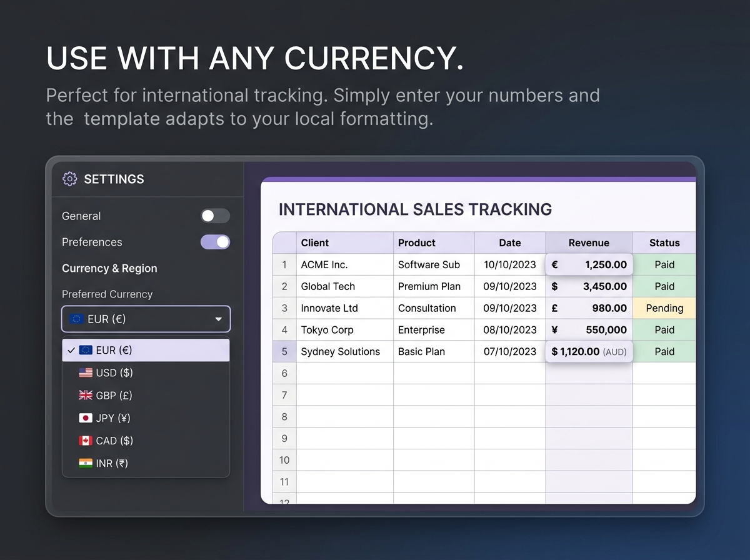Click the Pending status cell

[x=664, y=308]
